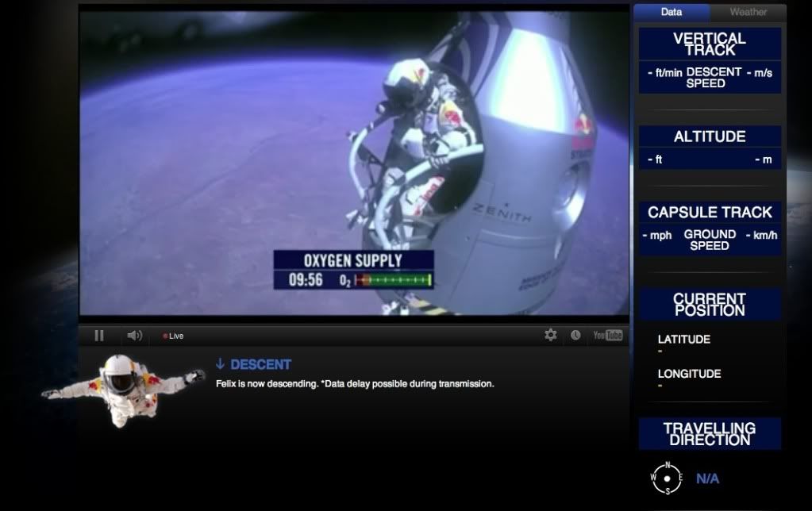Click the O2 level gauge bar

point(394,280)
